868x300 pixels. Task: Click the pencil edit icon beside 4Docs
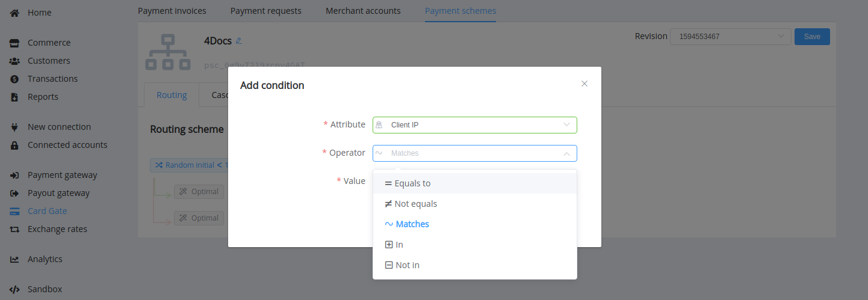pos(238,41)
